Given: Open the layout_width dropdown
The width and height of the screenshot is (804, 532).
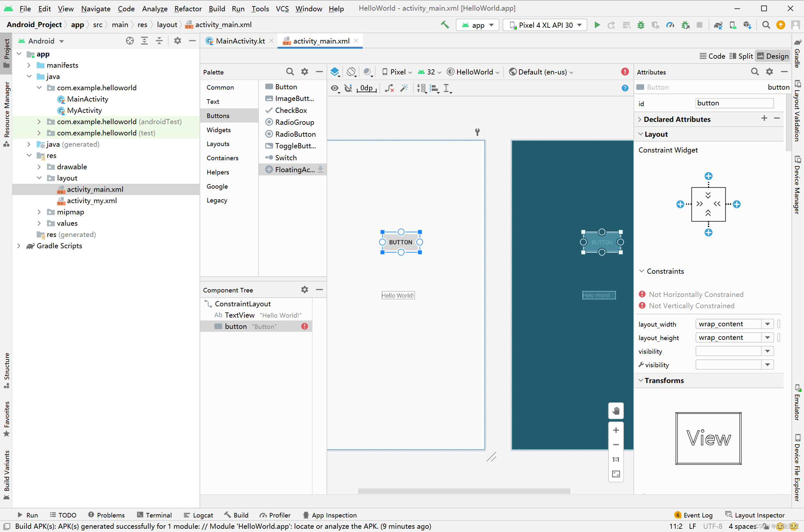Looking at the screenshot, I should [767, 324].
